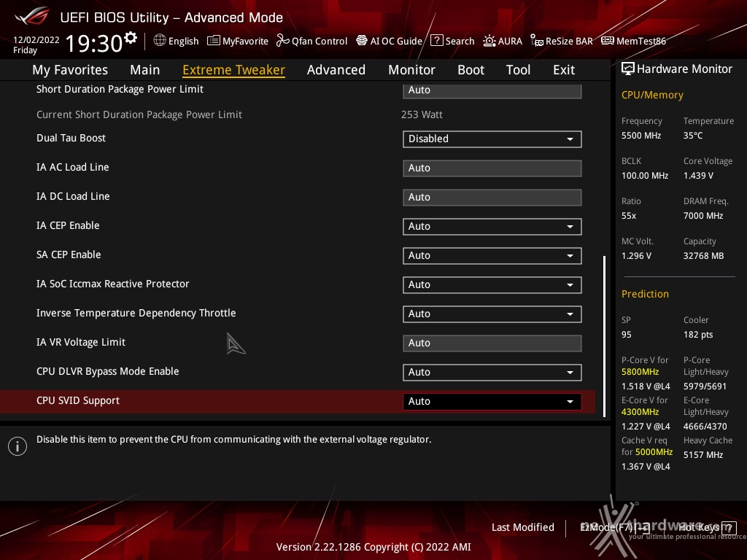The image size is (747, 560).
Task: Click the Hot Keys question mark icon
Action: pyautogui.click(x=729, y=528)
